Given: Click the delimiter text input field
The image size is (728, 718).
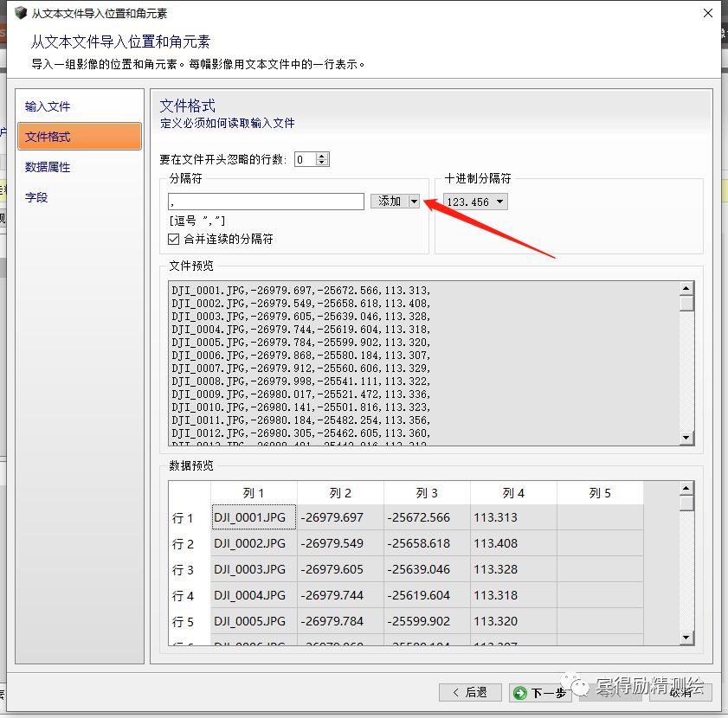Looking at the screenshot, I should [x=266, y=202].
